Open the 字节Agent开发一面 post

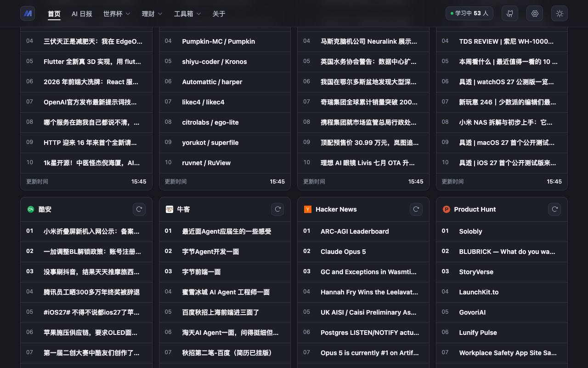click(x=225, y=252)
